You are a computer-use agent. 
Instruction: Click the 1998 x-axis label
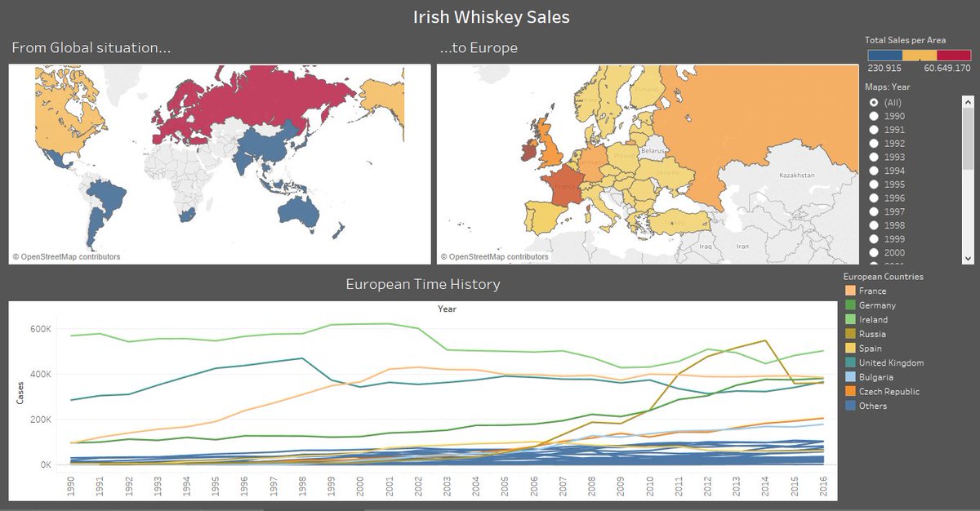pyautogui.click(x=302, y=485)
